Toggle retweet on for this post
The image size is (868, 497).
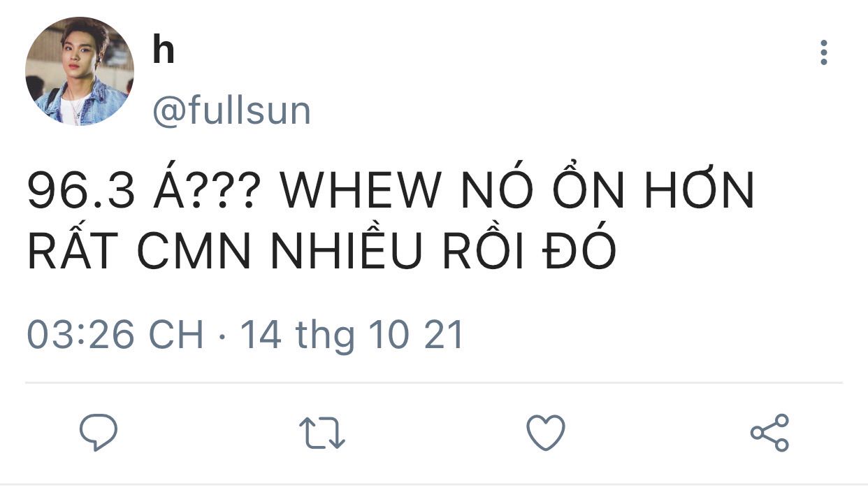321,433
